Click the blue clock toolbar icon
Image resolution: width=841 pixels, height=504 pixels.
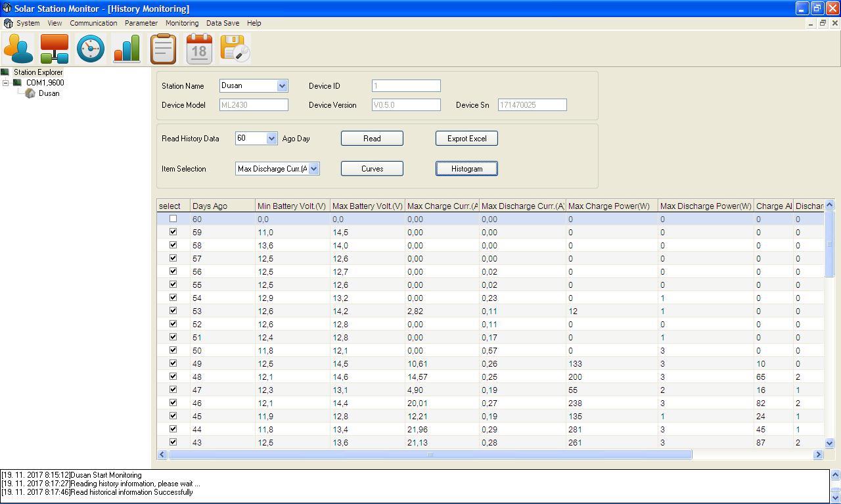[x=91, y=49]
